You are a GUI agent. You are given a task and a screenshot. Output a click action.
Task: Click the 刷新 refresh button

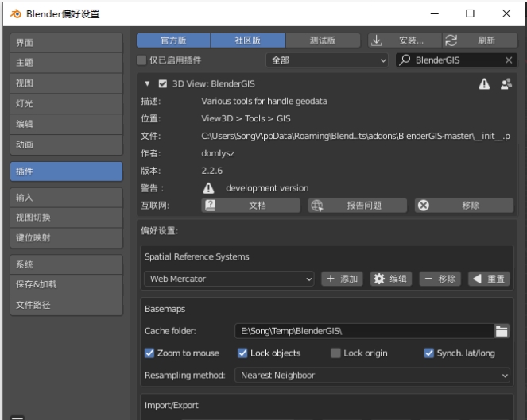click(x=480, y=40)
